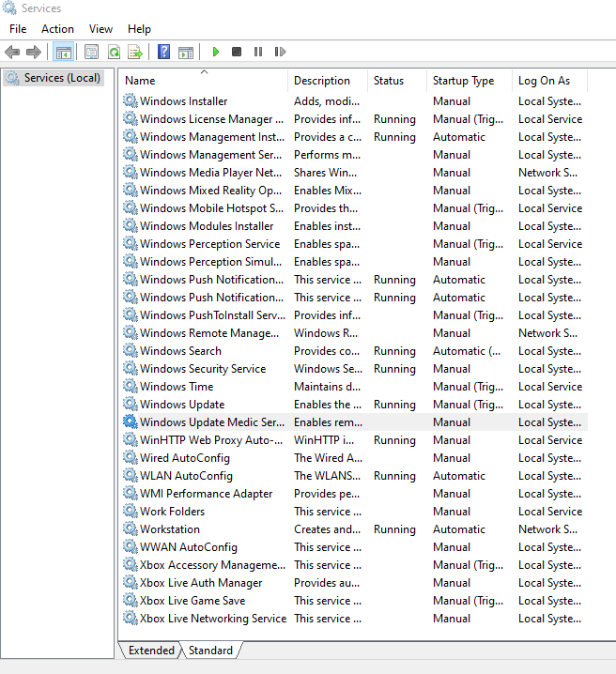616x674 pixels.
Task: Sort by the Log On As column header
Action: 549,81
